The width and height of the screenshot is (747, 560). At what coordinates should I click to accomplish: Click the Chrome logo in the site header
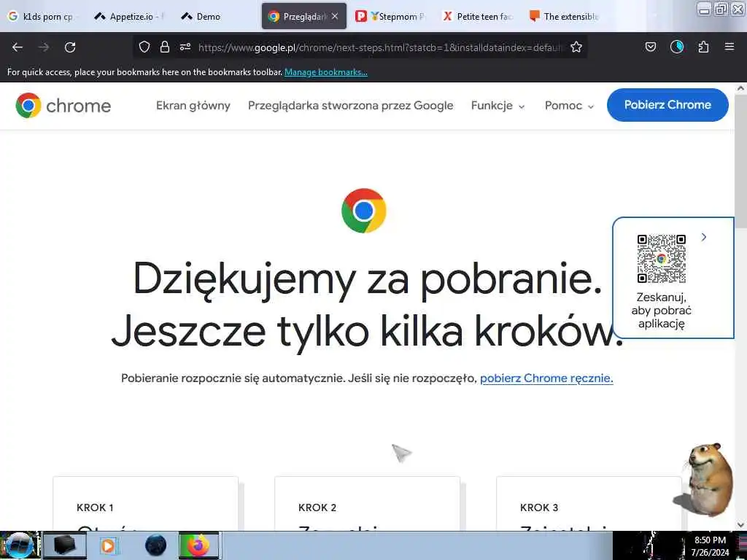63,105
